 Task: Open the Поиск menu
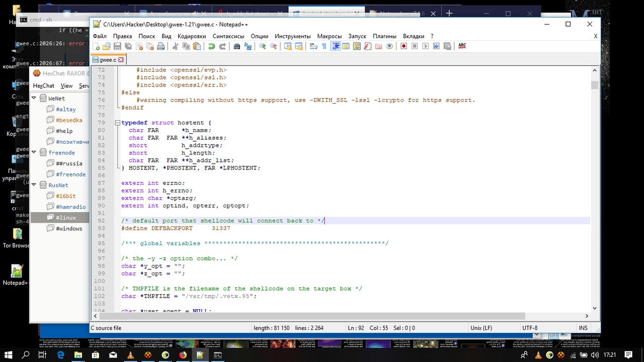click(146, 36)
